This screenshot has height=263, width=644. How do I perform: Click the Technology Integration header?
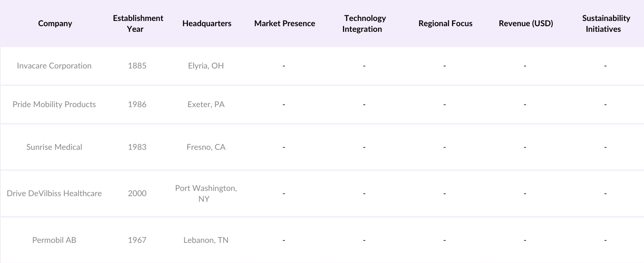(364, 23)
